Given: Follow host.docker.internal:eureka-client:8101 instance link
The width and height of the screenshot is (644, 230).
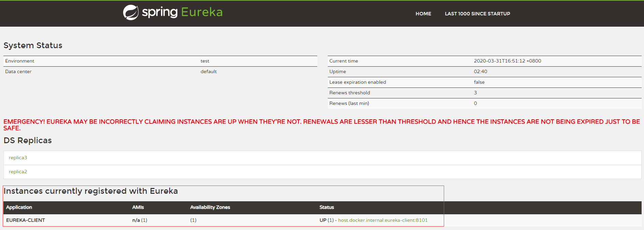Looking at the screenshot, I should (383, 220).
